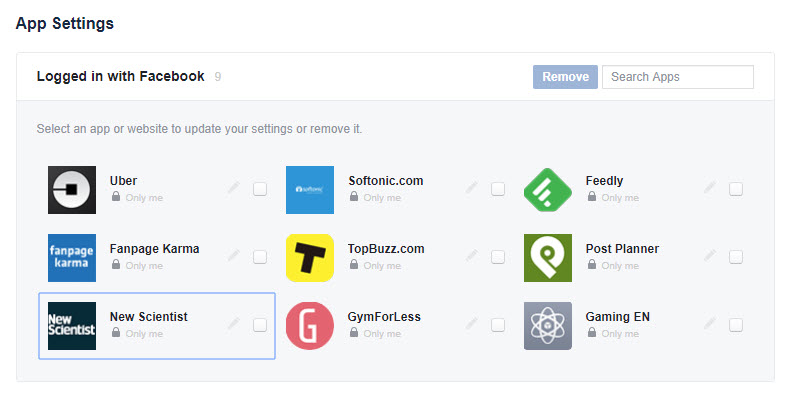Toggle the GymForLess checkbox
Image resolution: width=791 pixels, height=400 pixels.
click(498, 325)
